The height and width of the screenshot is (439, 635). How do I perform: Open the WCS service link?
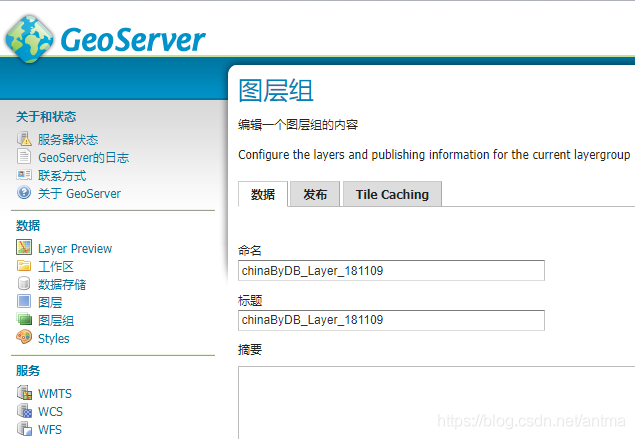click(50, 411)
